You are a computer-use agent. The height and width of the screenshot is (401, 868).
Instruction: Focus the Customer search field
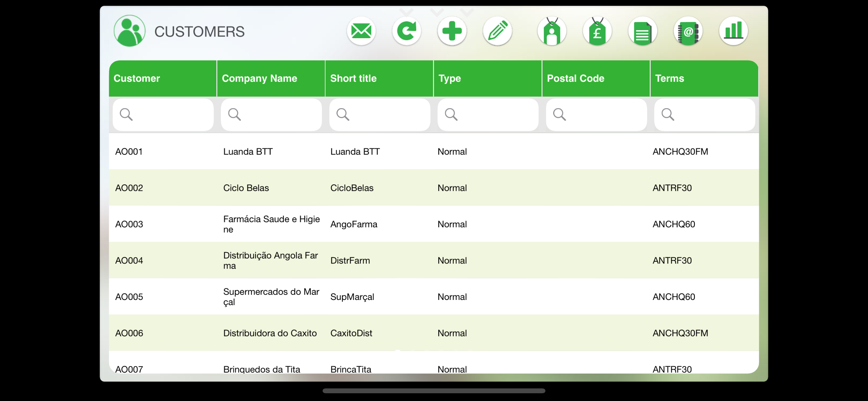click(x=163, y=115)
